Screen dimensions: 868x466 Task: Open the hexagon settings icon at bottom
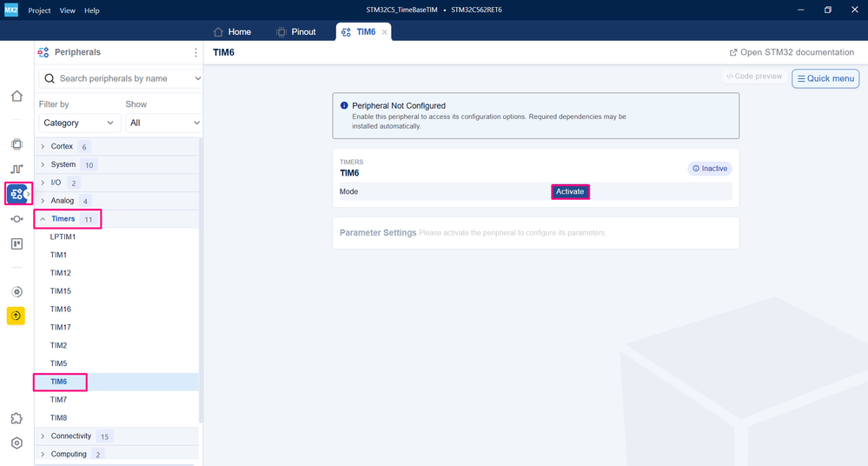[x=17, y=443]
